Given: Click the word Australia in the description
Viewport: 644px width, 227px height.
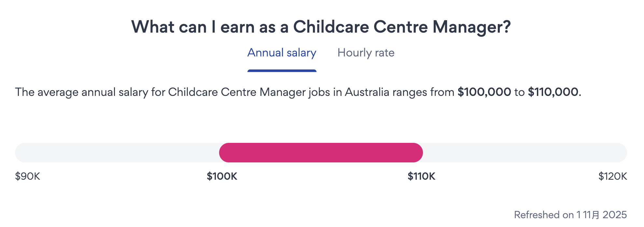Looking at the screenshot, I should click(x=367, y=92).
